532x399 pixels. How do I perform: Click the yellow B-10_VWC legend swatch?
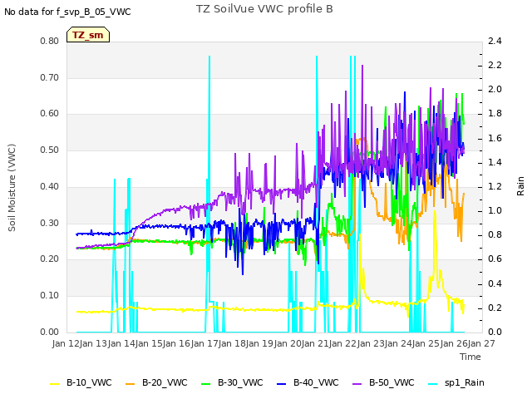(55, 384)
